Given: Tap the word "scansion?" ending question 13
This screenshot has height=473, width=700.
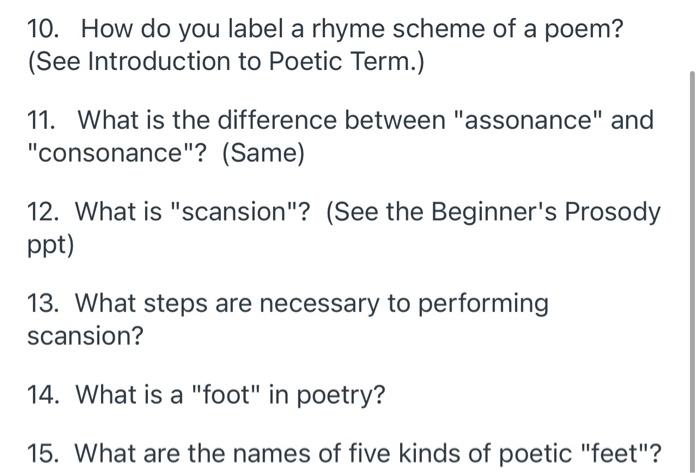Looking at the screenshot, I should [85, 336].
